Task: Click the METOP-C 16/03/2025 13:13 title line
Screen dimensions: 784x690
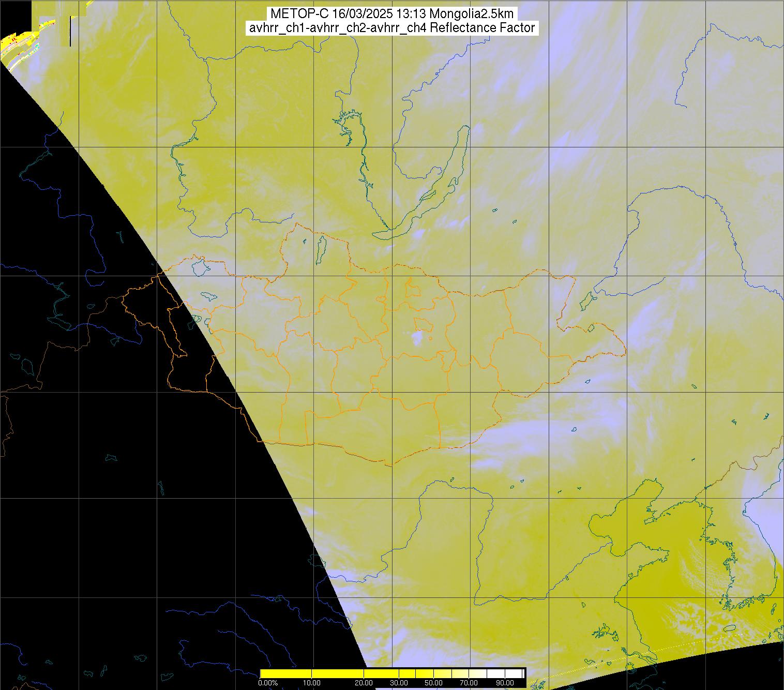Action: [392, 14]
